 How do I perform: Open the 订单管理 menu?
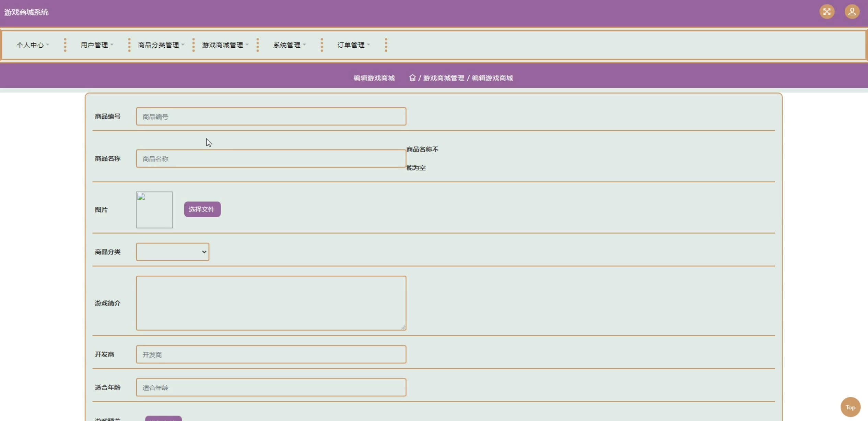pos(353,45)
